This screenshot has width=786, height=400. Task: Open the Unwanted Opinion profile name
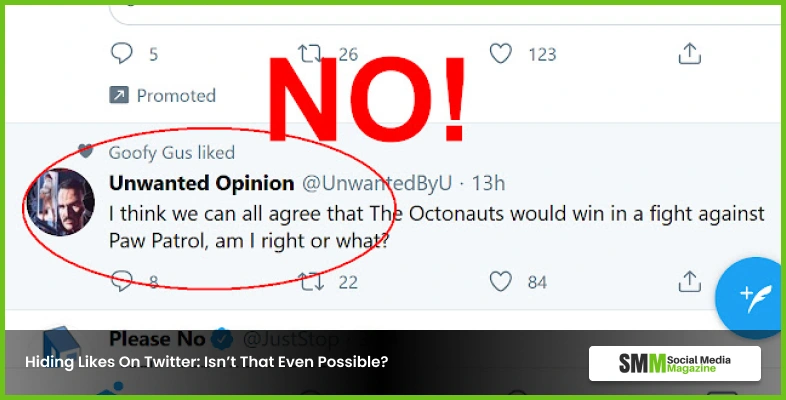200,183
